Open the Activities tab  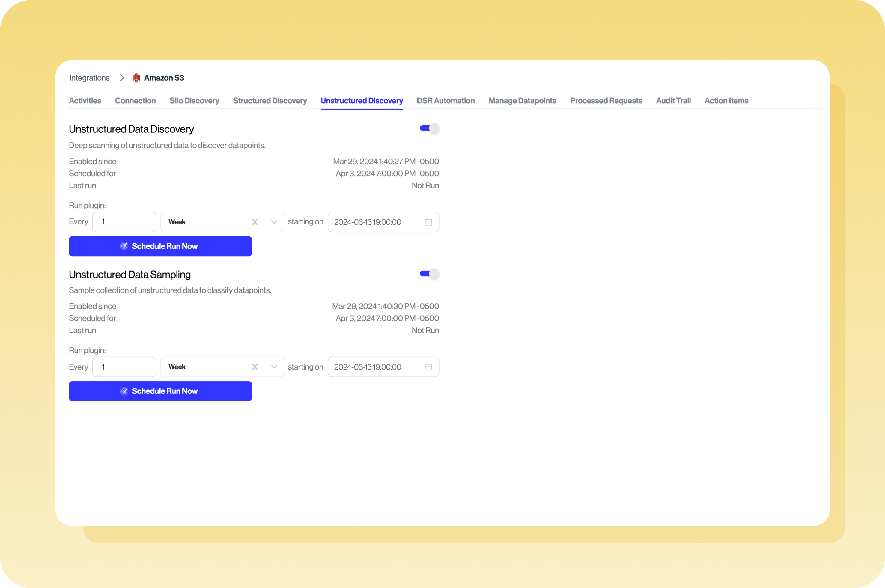click(x=85, y=100)
